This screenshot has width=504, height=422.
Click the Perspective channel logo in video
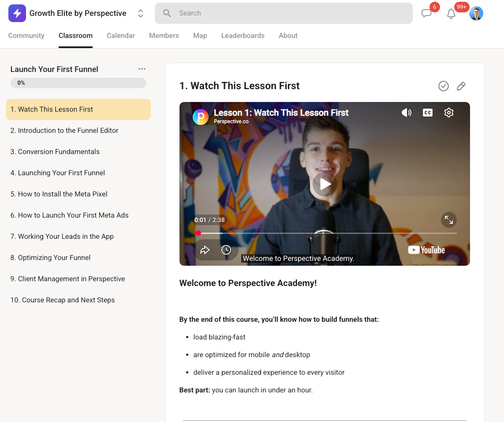click(x=201, y=117)
